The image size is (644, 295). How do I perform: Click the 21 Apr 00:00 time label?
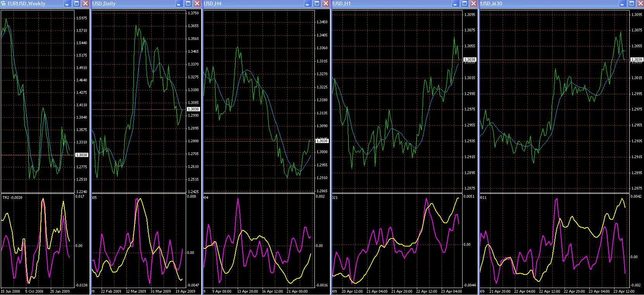(297, 292)
